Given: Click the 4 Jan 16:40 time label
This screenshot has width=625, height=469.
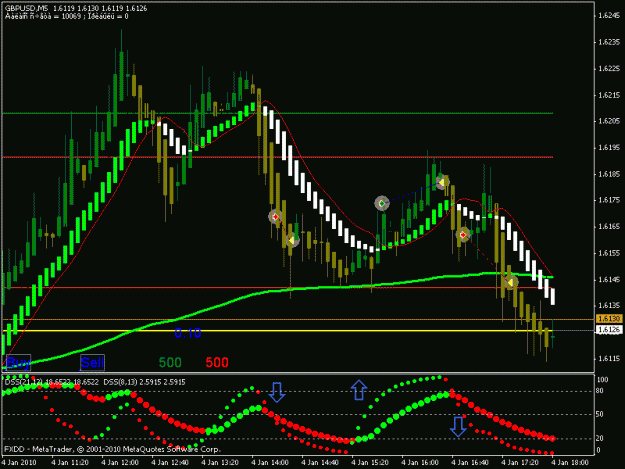Looking at the screenshot, I should pyautogui.click(x=470, y=463).
